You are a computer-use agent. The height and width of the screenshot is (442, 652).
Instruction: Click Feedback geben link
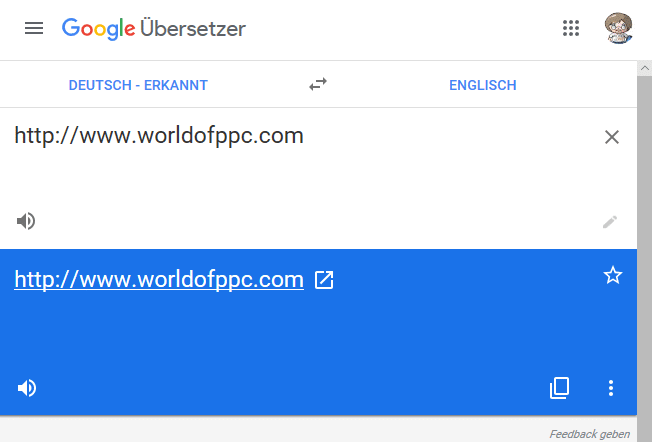click(589, 434)
